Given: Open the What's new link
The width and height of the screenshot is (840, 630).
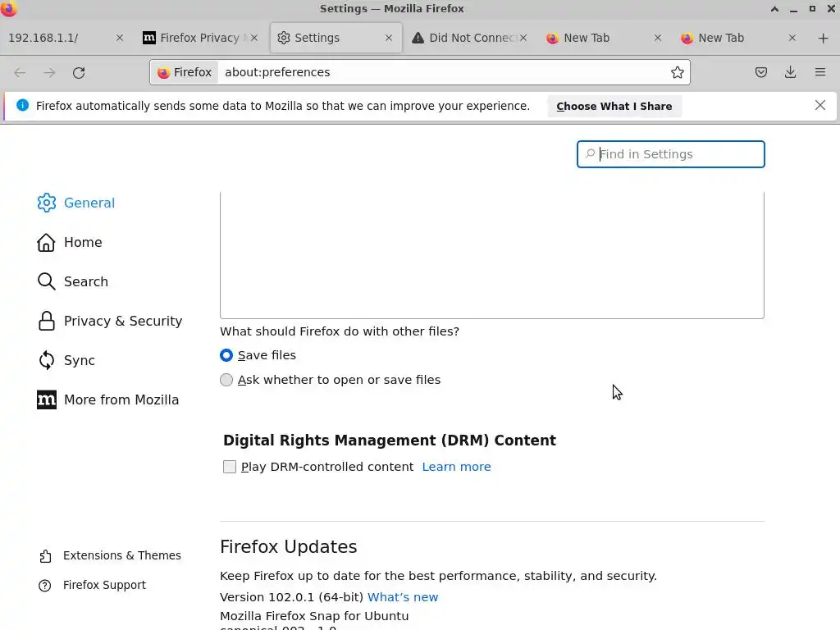Looking at the screenshot, I should click(402, 597).
